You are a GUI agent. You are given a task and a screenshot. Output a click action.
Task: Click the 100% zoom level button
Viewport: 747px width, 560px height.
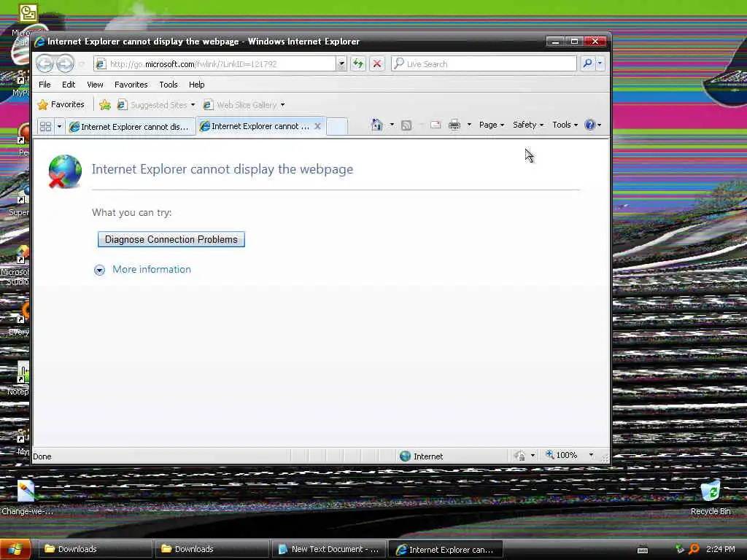(562, 455)
